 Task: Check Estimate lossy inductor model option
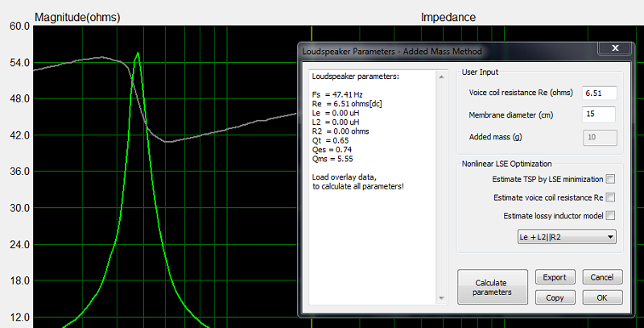[610, 215]
